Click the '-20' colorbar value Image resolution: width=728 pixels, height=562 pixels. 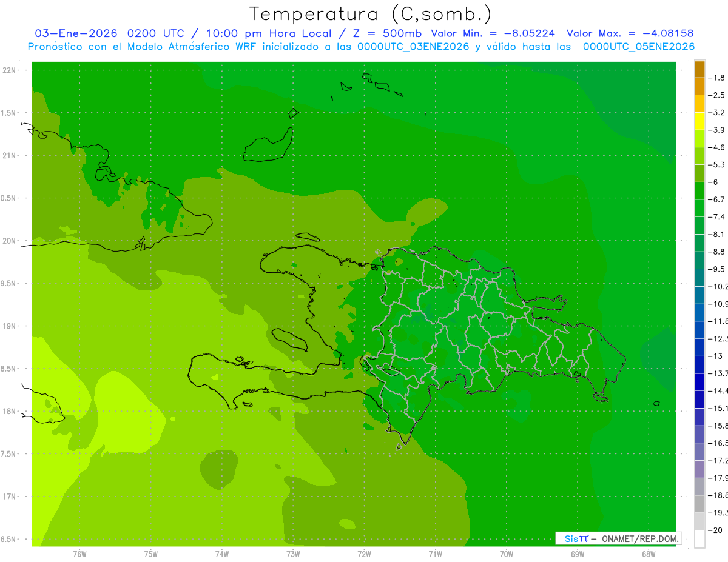pyautogui.click(x=716, y=530)
